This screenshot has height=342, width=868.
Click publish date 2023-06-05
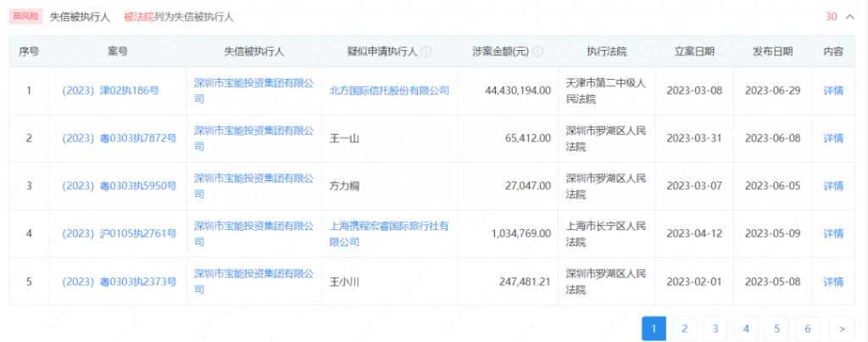coord(773,186)
